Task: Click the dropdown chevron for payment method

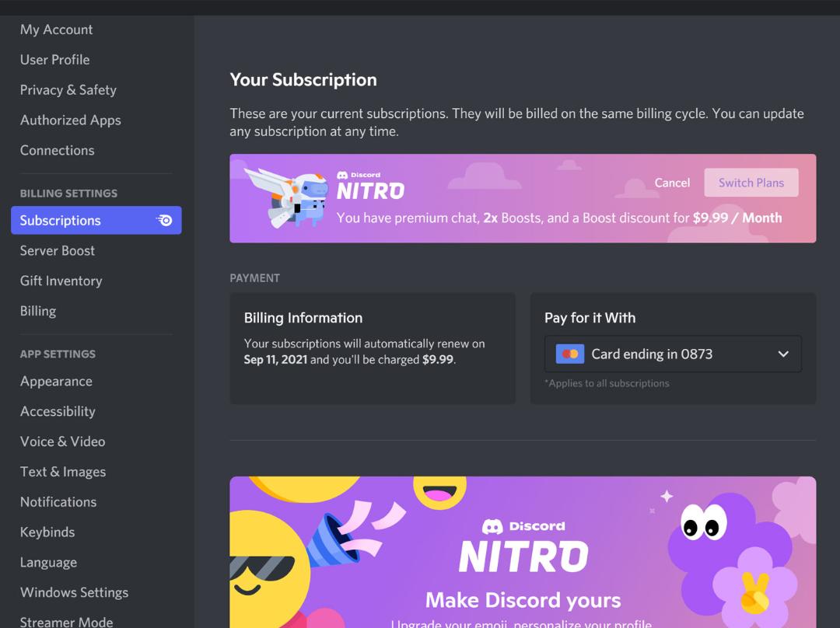Action: click(783, 354)
